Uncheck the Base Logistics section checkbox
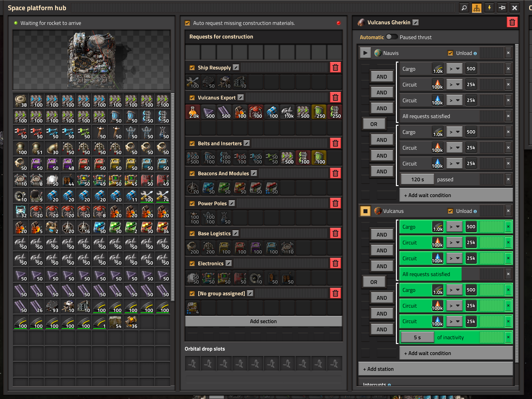 pos(192,233)
